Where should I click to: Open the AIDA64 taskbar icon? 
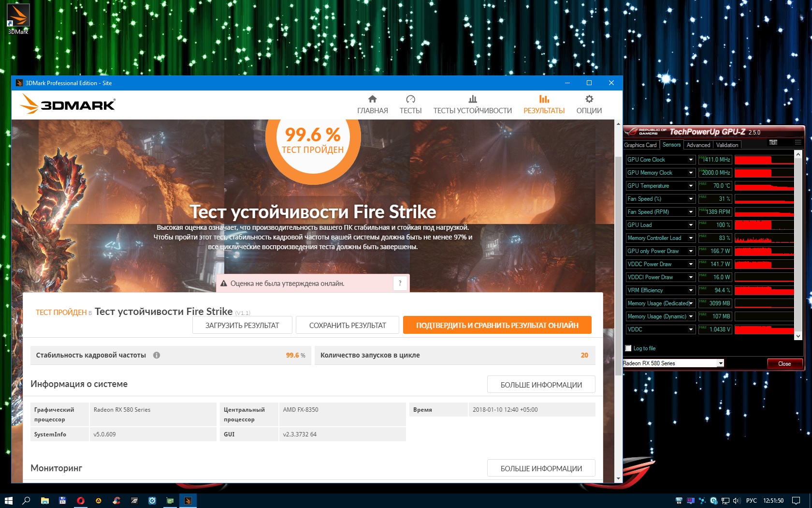click(62, 501)
